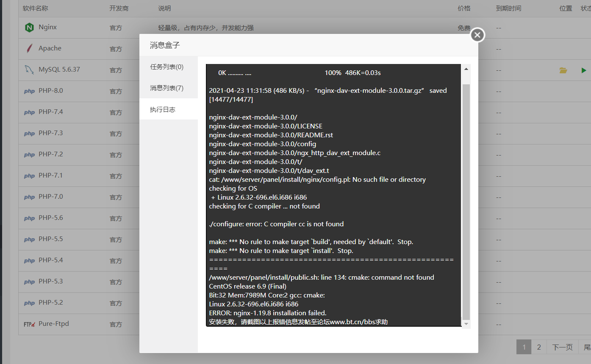
Task: Click 'nginx-dav-ext-module-3.0.0/LICENSE' log line
Action: 266,126
